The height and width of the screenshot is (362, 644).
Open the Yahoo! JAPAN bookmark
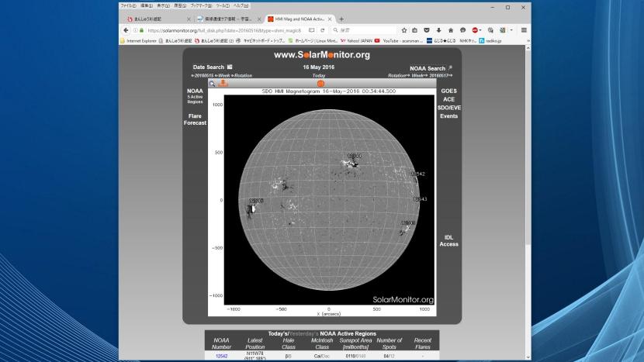(356, 40)
